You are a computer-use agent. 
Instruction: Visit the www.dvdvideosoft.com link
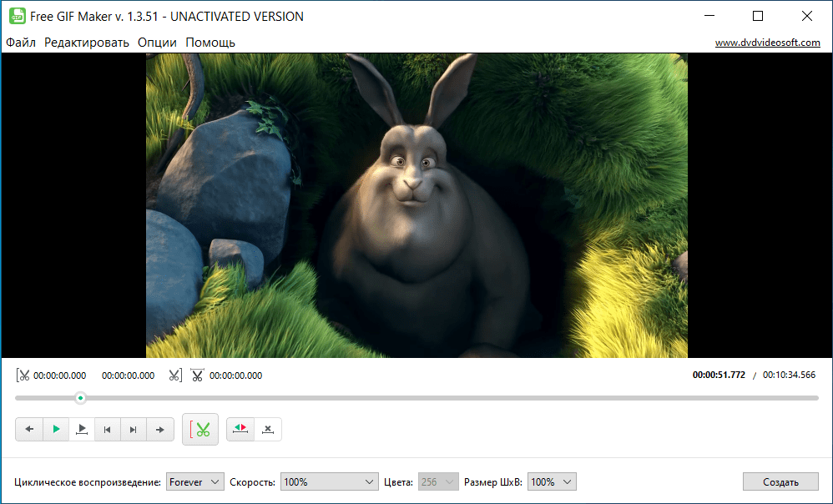768,43
